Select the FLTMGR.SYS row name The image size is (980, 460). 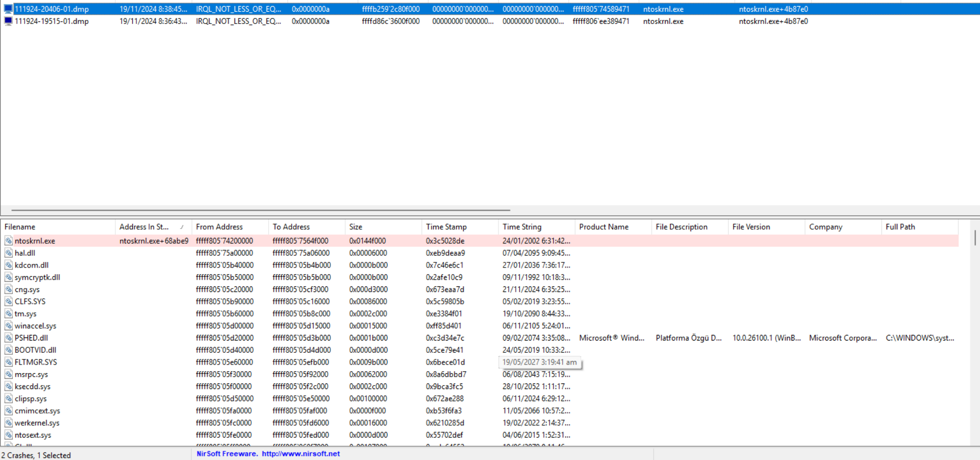(x=36, y=362)
